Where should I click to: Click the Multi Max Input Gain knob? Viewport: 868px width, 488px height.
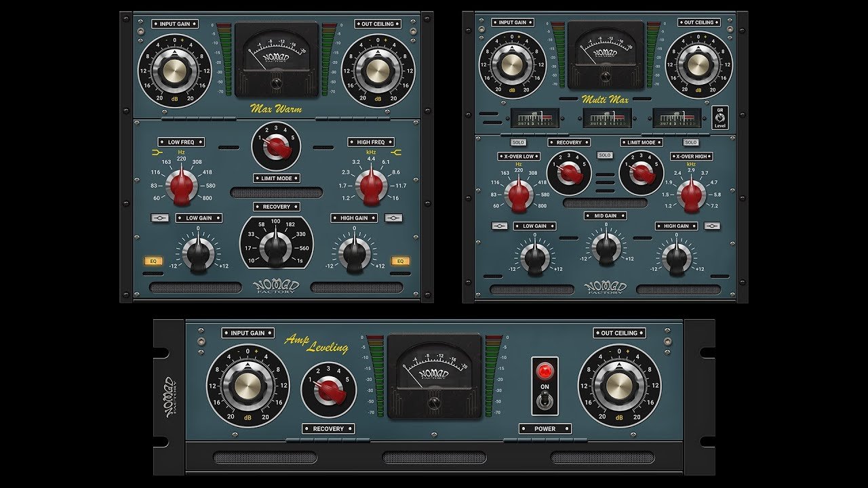point(513,65)
